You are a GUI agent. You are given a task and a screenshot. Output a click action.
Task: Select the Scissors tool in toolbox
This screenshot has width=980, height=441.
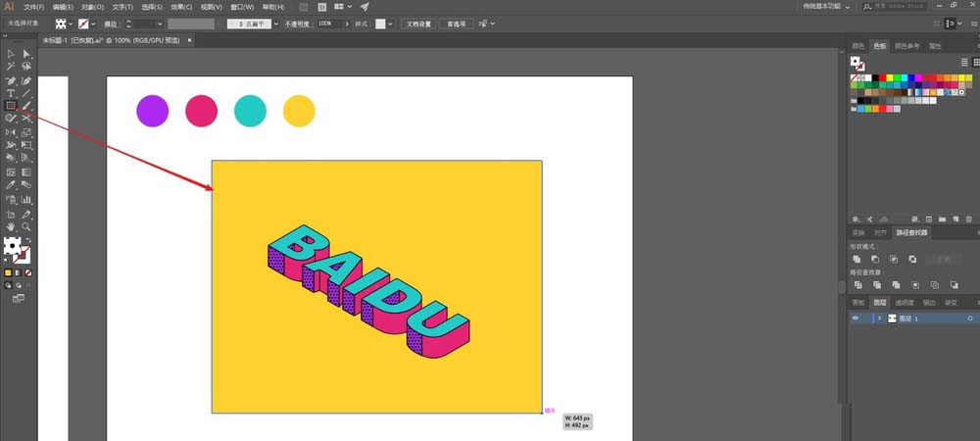click(x=26, y=118)
